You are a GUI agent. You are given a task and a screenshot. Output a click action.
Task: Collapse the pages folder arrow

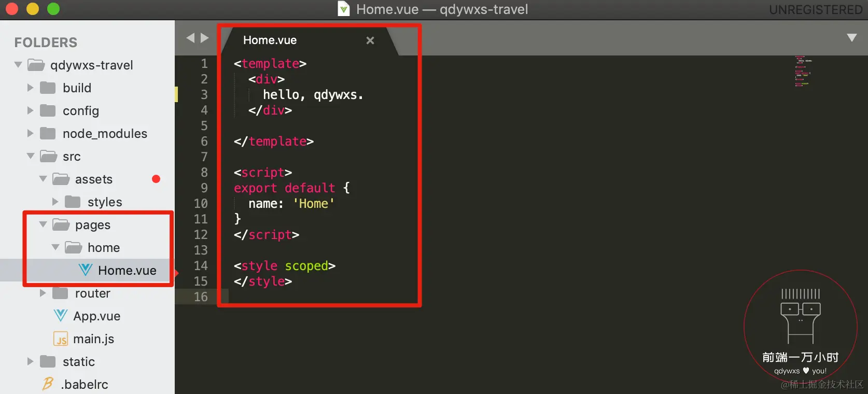pyautogui.click(x=43, y=224)
